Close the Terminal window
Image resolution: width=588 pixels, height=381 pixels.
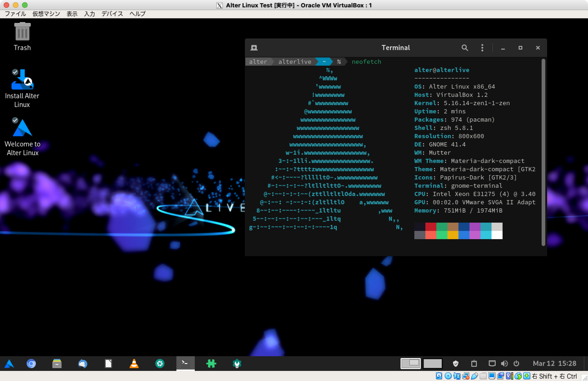538,48
